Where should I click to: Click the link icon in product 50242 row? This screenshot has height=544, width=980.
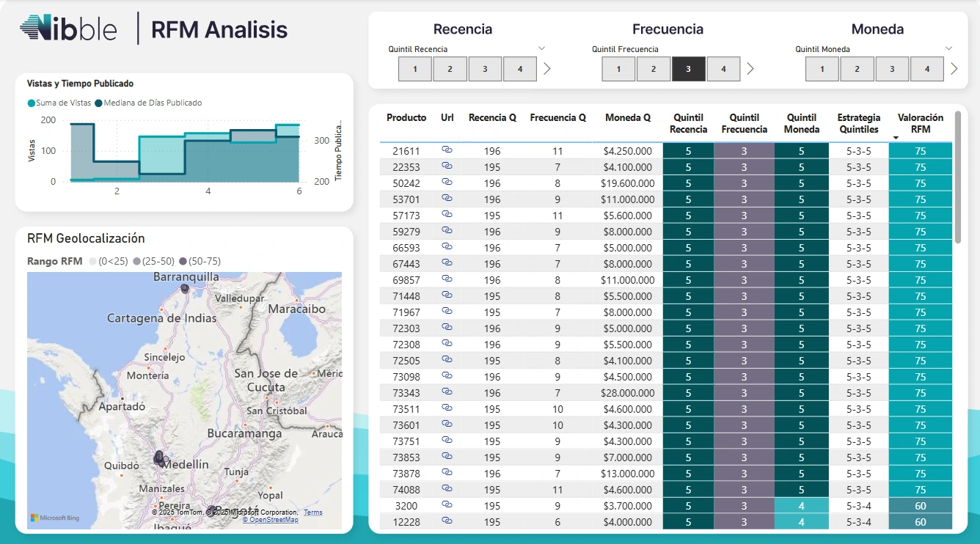pyautogui.click(x=447, y=183)
